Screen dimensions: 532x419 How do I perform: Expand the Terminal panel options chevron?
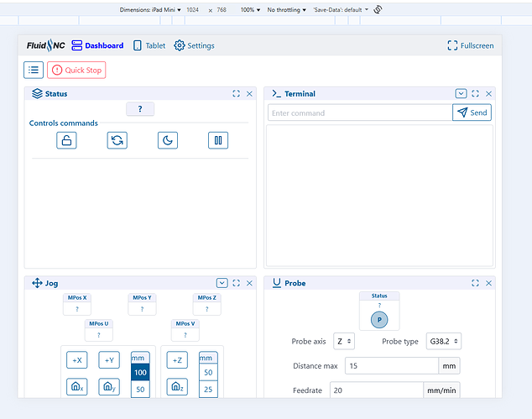click(x=461, y=93)
